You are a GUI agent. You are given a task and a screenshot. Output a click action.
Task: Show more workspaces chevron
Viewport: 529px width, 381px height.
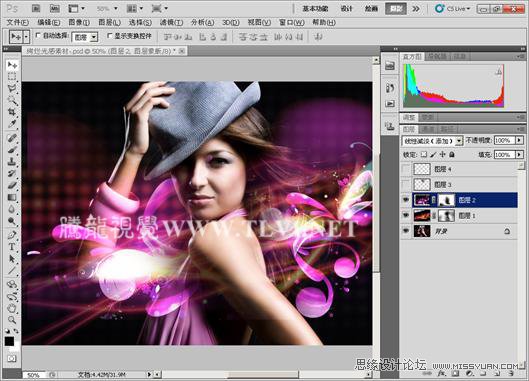tap(416, 8)
